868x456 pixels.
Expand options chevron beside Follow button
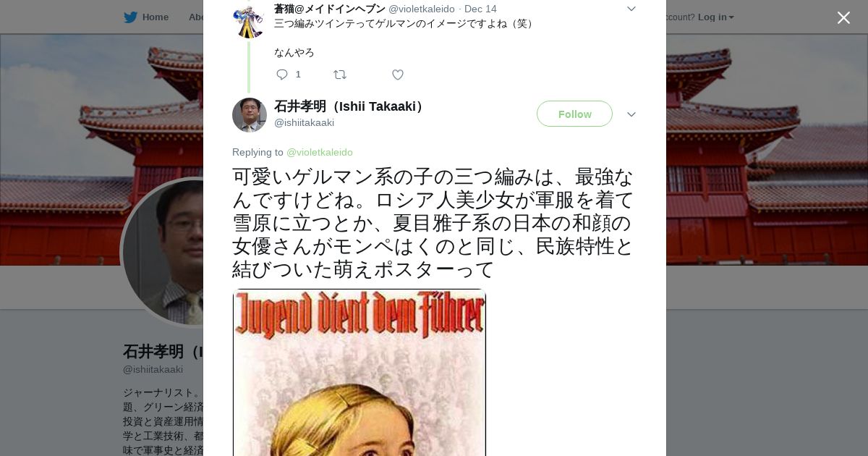click(631, 114)
